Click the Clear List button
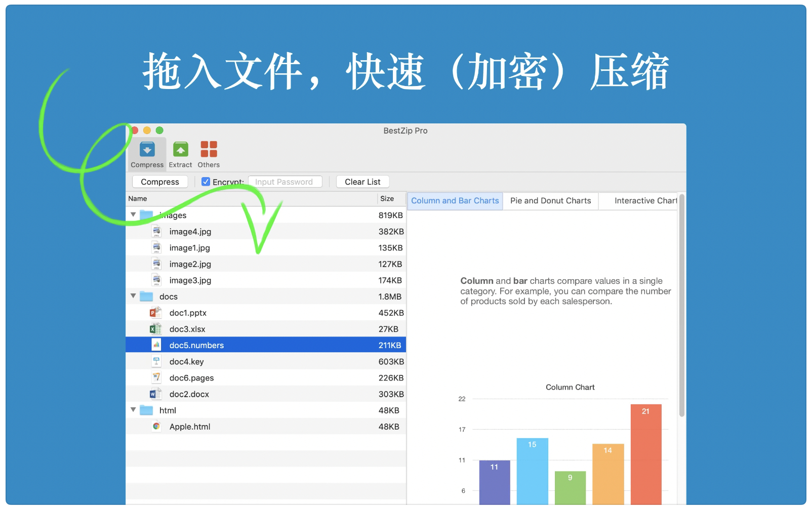812x510 pixels. click(x=362, y=182)
